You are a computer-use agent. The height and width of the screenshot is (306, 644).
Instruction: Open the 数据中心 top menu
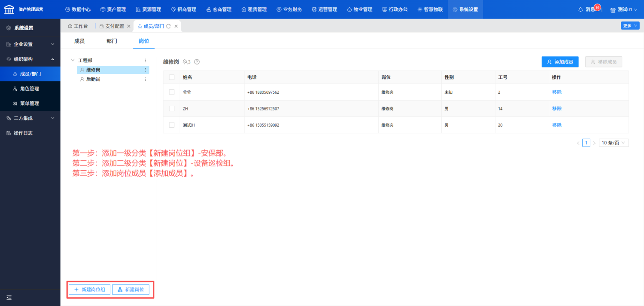pos(78,9)
